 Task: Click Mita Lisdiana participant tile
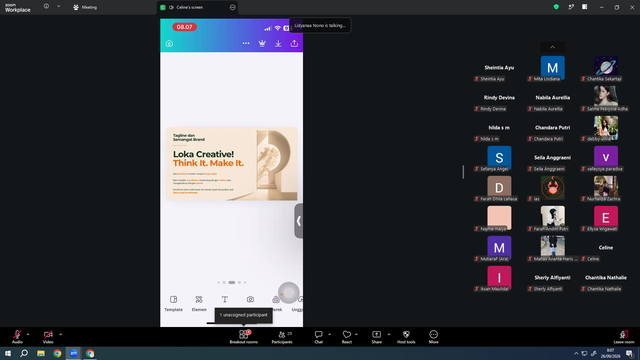pos(552,69)
